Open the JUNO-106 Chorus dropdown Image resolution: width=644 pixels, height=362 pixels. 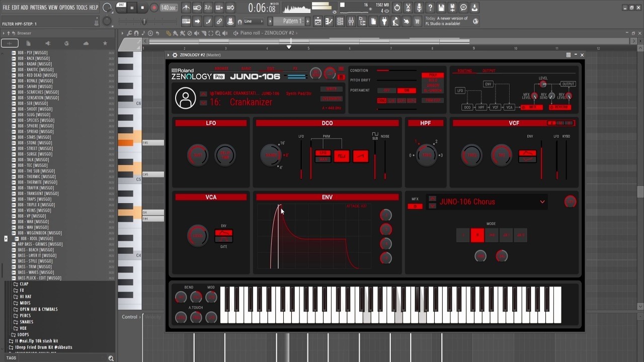tap(542, 202)
